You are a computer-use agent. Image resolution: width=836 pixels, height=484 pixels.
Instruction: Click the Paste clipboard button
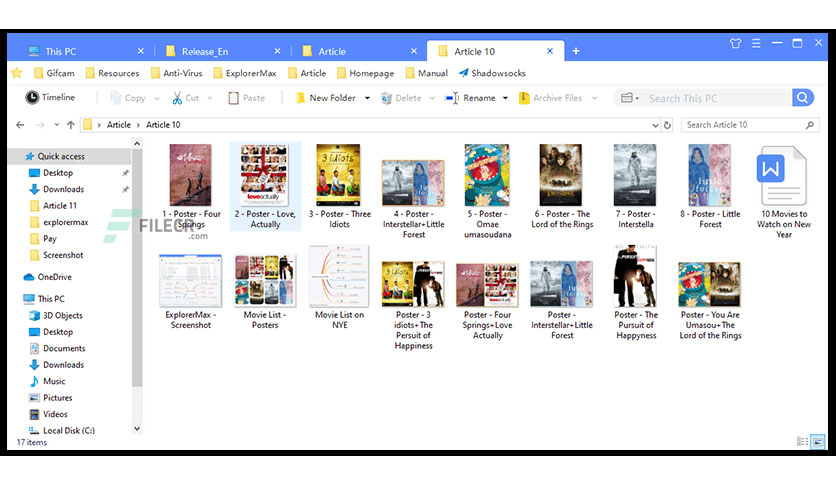pos(246,98)
